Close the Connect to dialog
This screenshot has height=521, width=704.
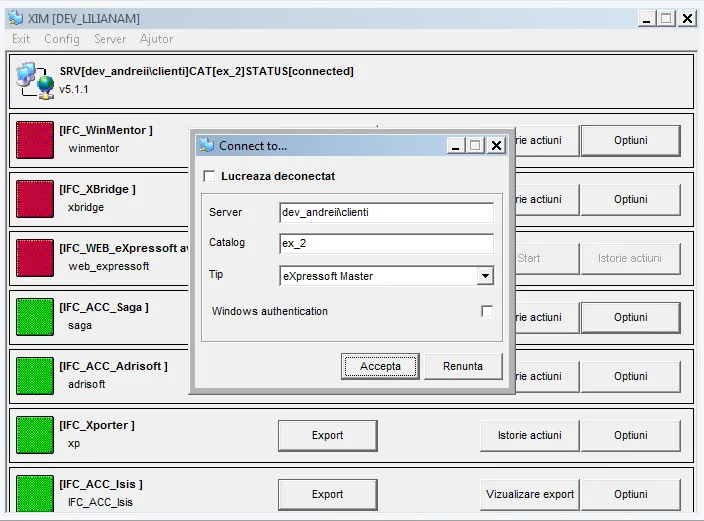pyautogui.click(x=497, y=146)
